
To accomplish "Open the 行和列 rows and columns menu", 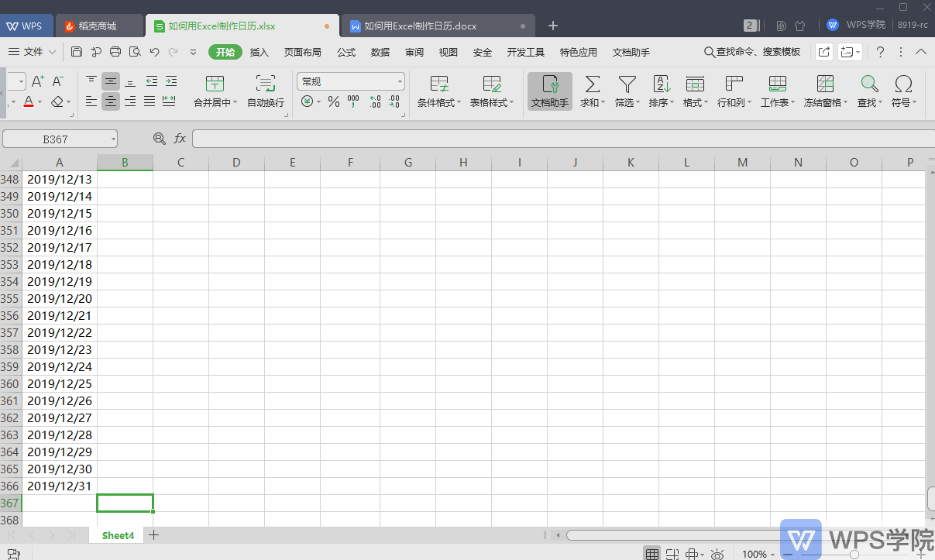I will click(x=734, y=91).
